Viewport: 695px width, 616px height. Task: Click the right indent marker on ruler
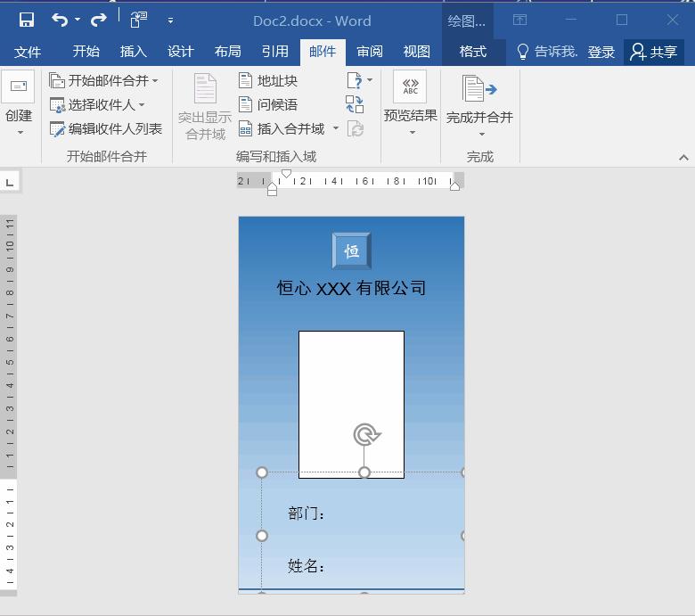click(454, 185)
